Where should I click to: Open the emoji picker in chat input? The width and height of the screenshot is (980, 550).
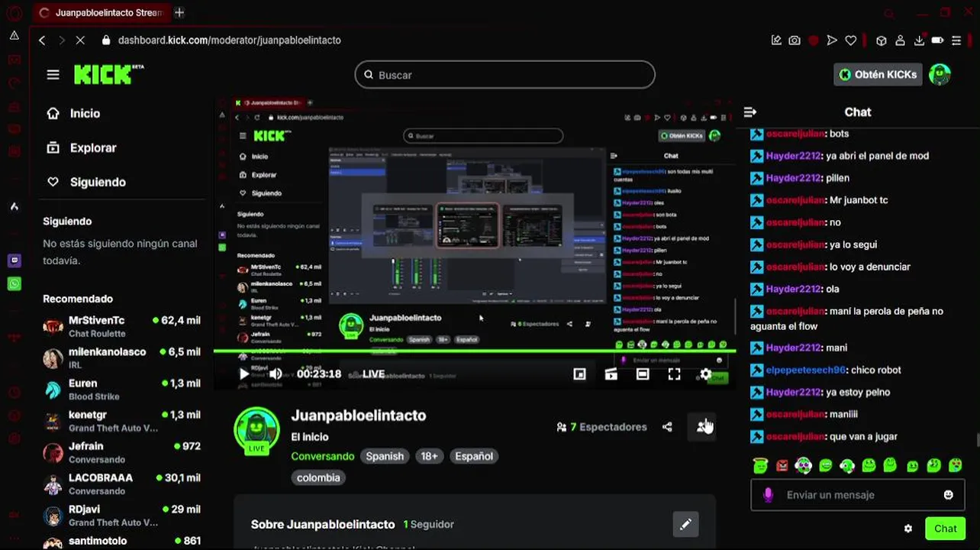(949, 495)
